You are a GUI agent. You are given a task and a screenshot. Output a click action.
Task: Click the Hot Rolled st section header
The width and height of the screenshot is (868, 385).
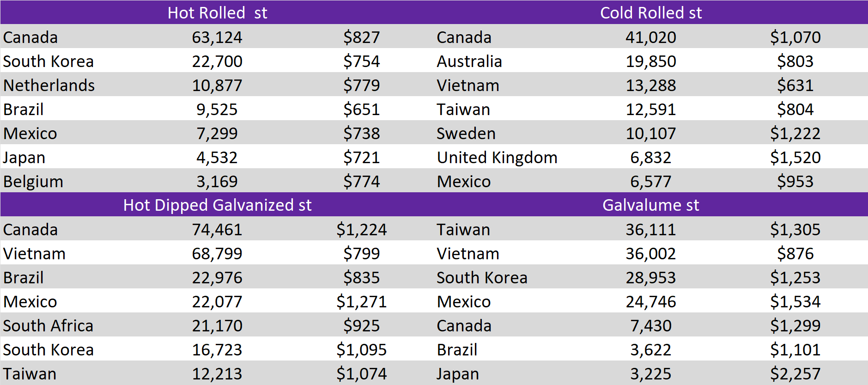217,12
